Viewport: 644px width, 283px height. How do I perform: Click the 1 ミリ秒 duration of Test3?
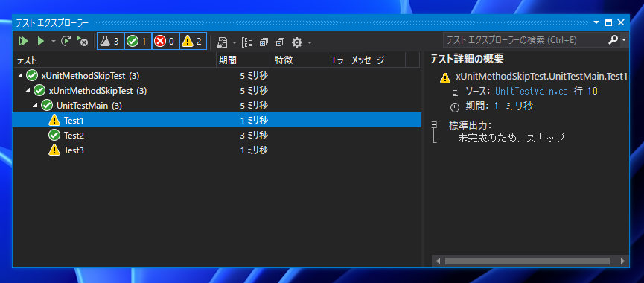[x=254, y=150]
